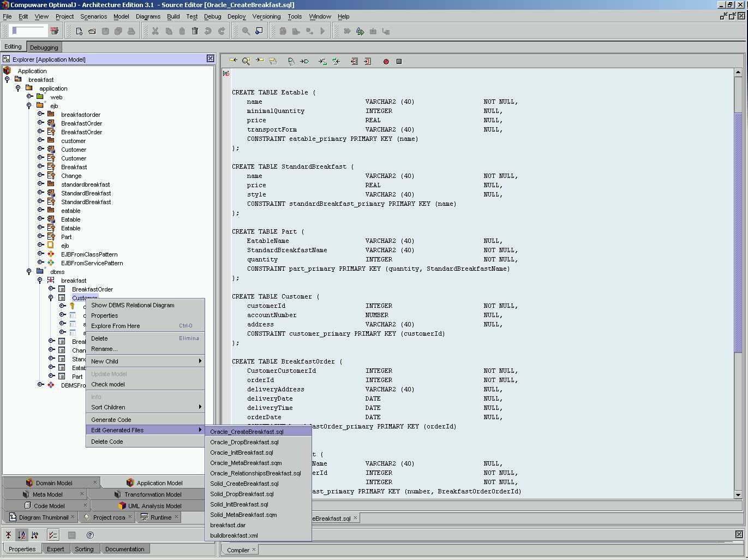Click the red Record circle in editor toolbar
Image resolution: width=748 pixels, height=560 pixels.
tap(386, 62)
